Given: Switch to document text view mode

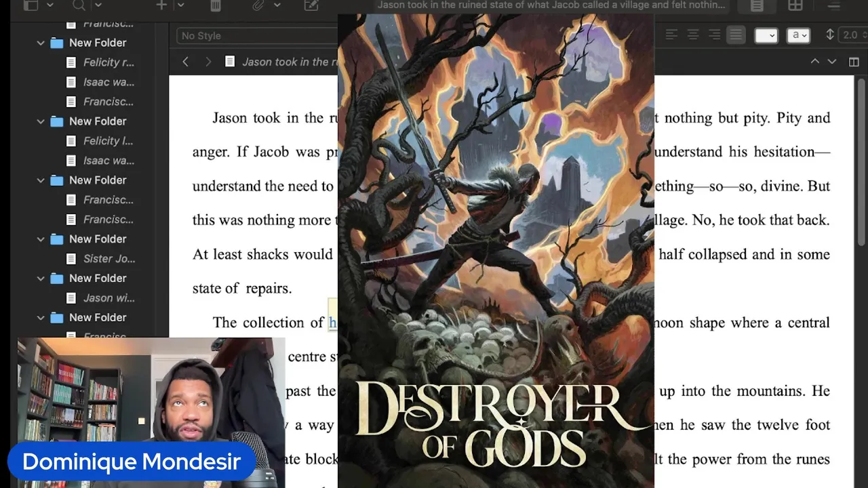Looking at the screenshot, I should (757, 5).
